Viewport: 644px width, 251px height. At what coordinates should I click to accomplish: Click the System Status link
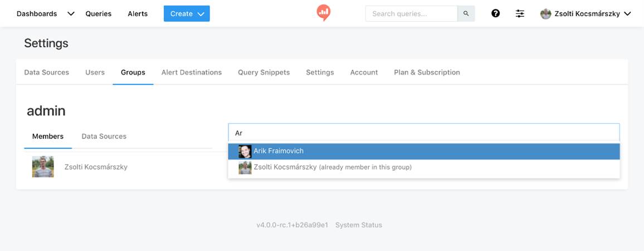click(359, 225)
